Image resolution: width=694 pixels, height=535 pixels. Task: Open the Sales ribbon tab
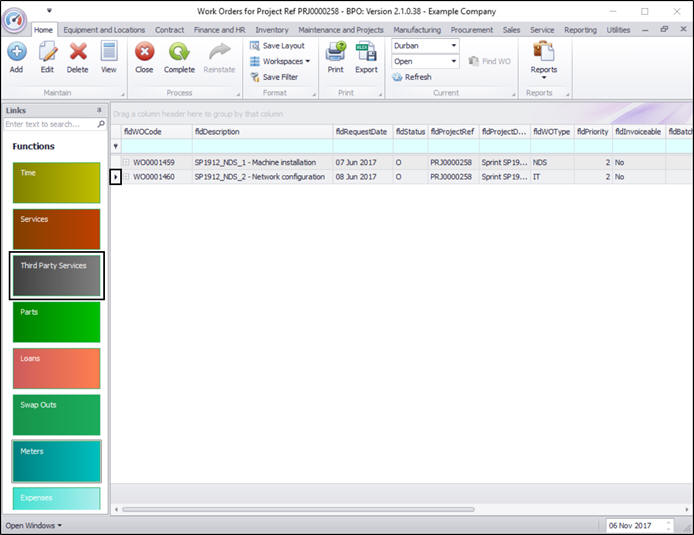click(511, 30)
